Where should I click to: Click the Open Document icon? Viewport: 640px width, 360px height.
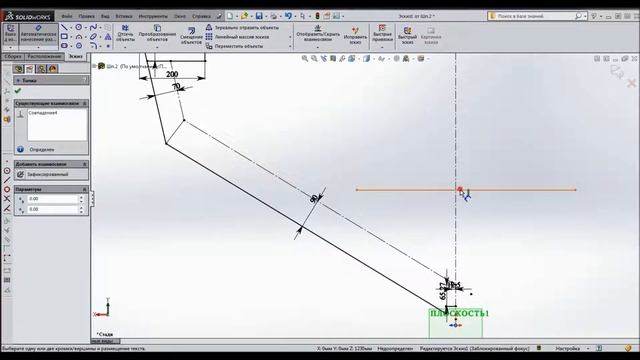[244, 16]
